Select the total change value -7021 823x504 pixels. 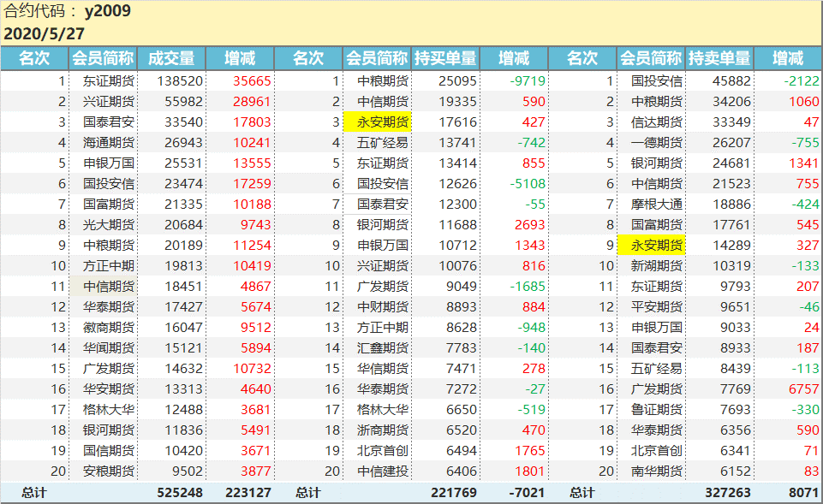coord(527,493)
